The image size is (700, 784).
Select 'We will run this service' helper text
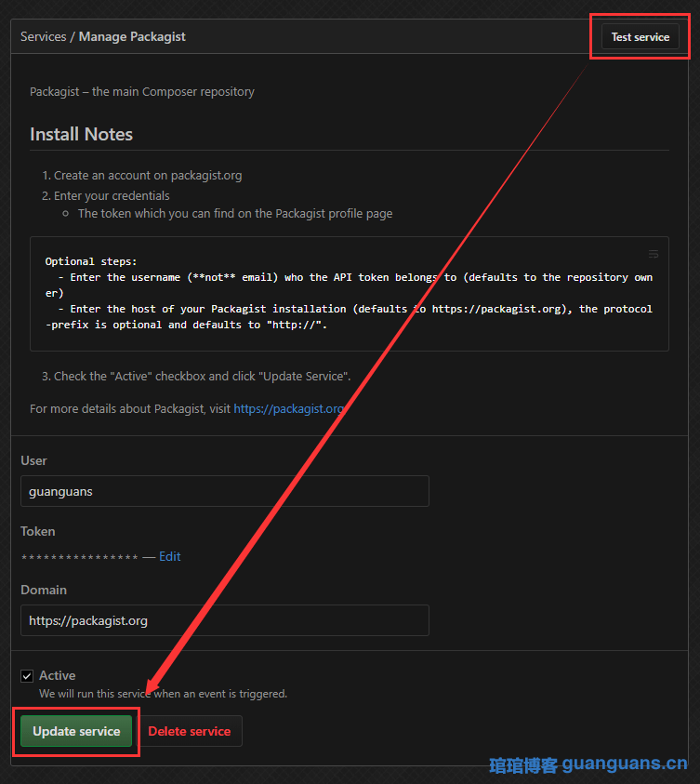164,694
